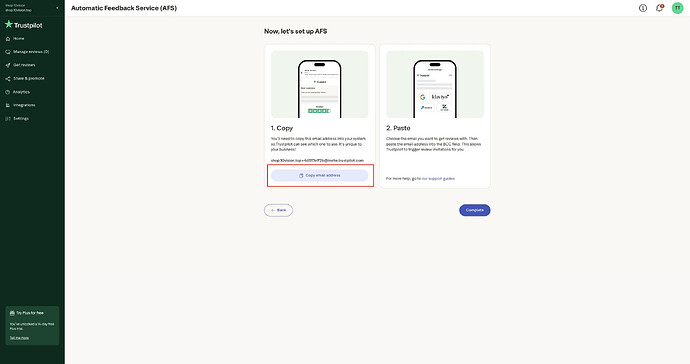Click the Try Plus for free heading
Image resolution: width=690 pixels, height=364 pixels.
pyautogui.click(x=30, y=313)
